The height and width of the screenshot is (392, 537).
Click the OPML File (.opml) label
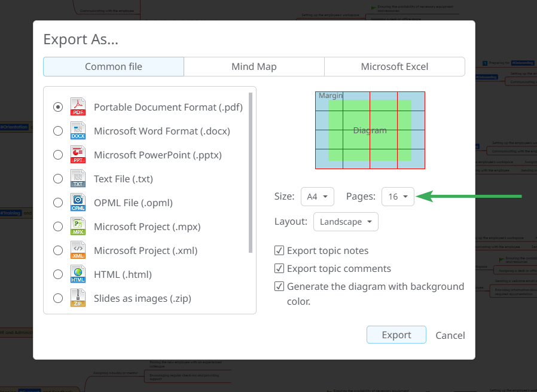133,203
